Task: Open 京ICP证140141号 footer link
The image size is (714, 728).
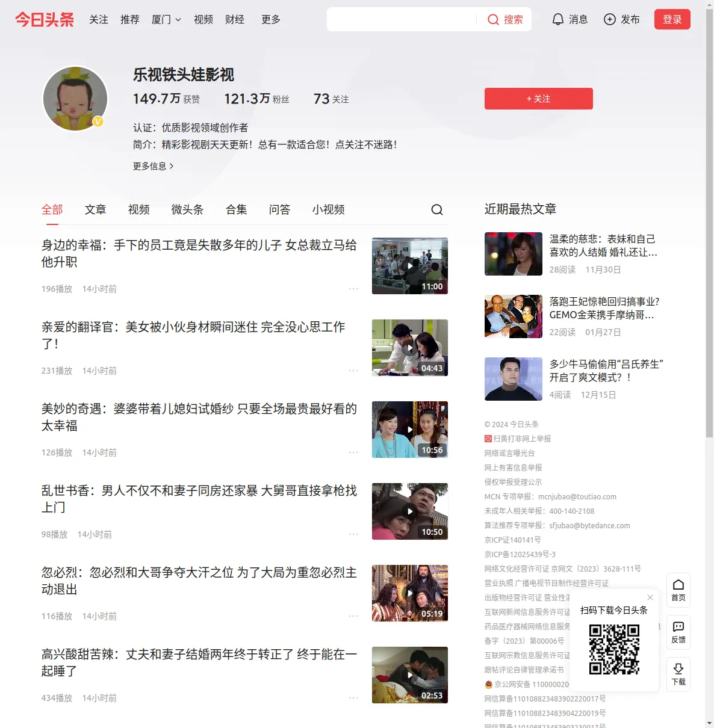Action: point(512,540)
